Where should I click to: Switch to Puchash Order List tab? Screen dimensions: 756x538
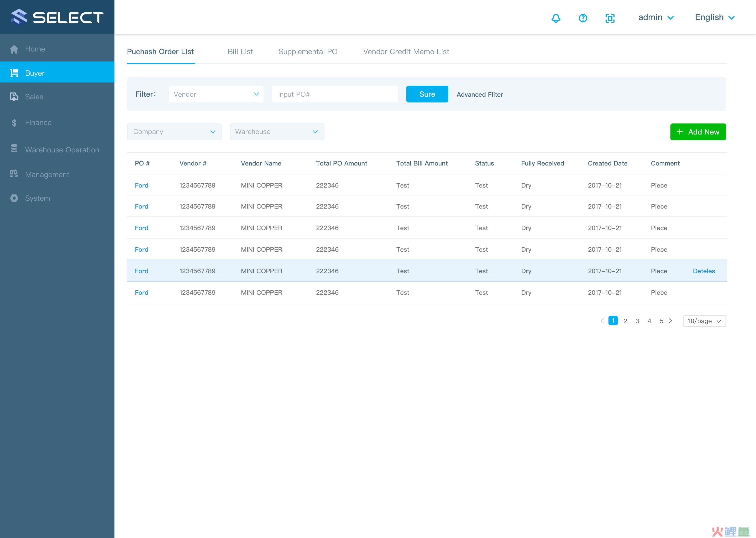tap(160, 52)
